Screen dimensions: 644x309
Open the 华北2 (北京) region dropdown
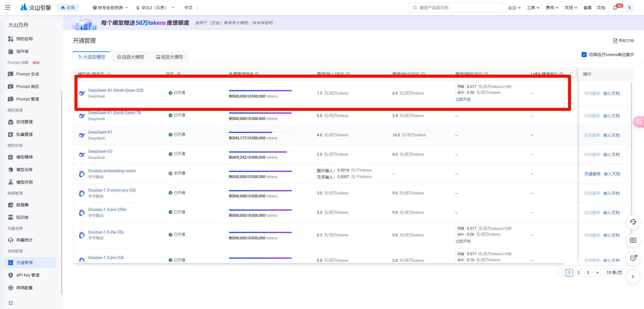tap(155, 8)
